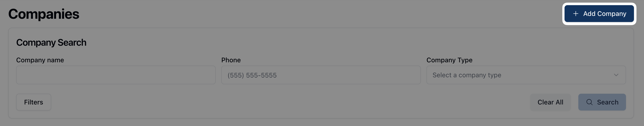This screenshot has height=126, width=644.
Task: Click the Company Type field label
Action: 449,60
